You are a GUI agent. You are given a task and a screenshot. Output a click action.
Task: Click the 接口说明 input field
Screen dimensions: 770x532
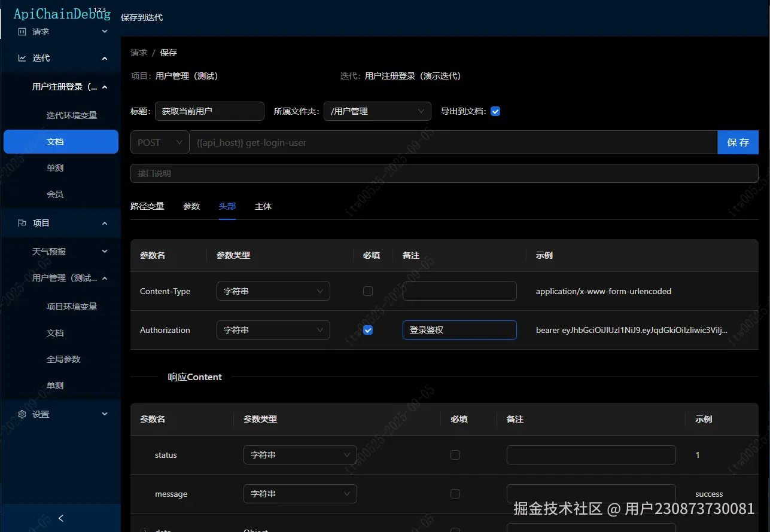445,173
